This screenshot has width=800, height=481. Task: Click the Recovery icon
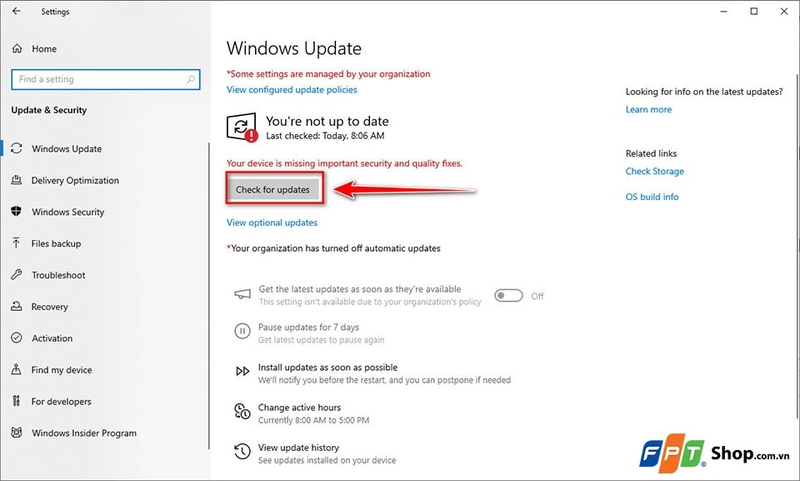16,306
